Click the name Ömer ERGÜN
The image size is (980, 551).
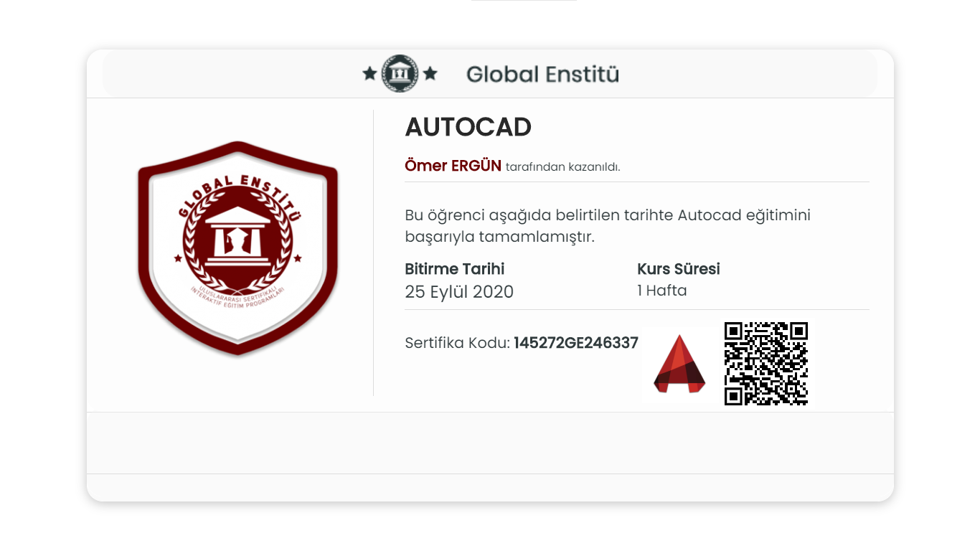pyautogui.click(x=453, y=166)
